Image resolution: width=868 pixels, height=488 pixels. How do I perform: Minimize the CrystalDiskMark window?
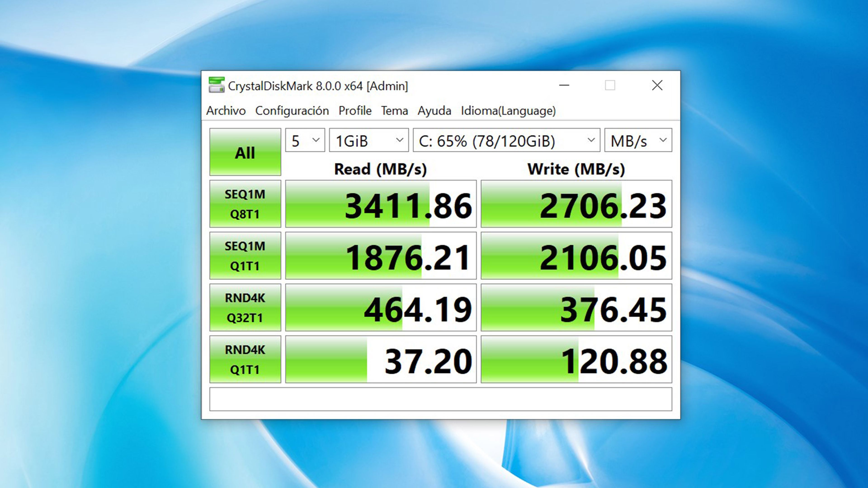click(x=564, y=86)
